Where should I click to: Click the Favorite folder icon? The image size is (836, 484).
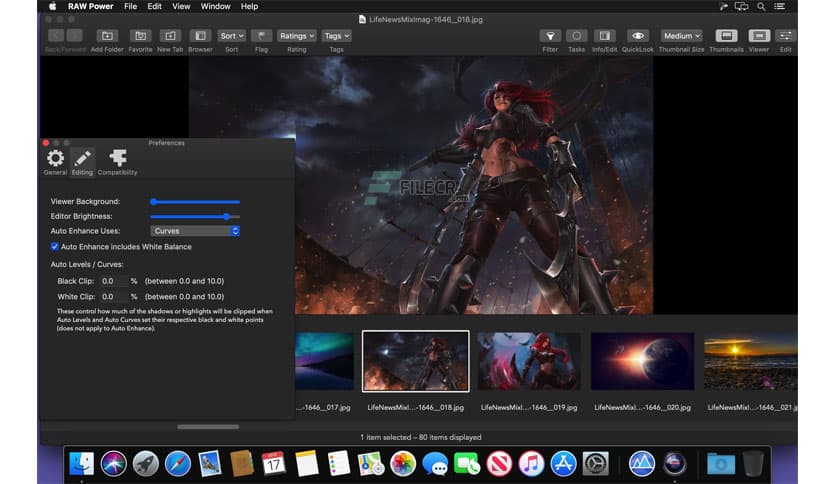(140, 36)
